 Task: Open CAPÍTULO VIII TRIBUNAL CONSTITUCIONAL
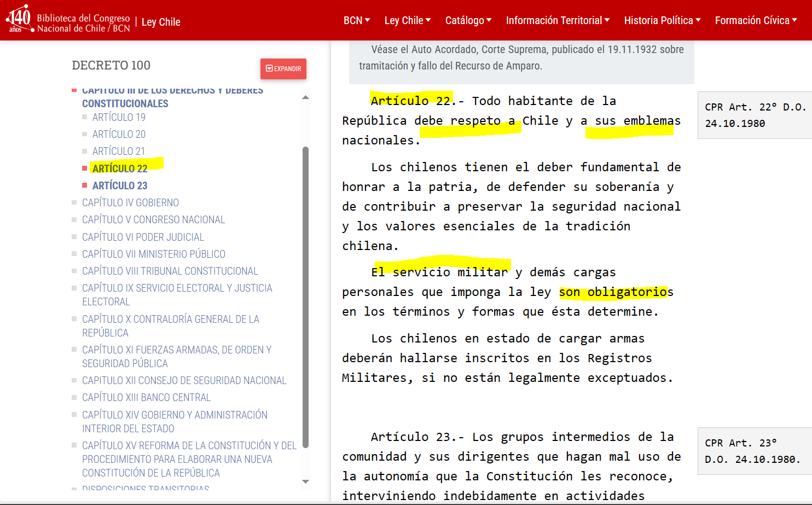(170, 271)
